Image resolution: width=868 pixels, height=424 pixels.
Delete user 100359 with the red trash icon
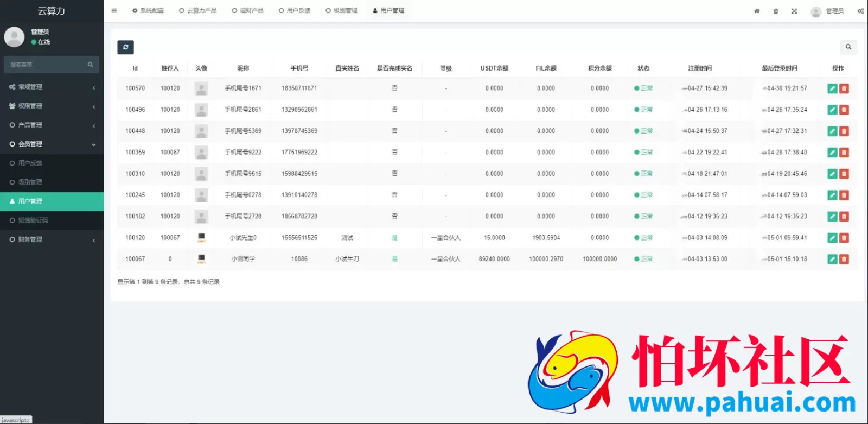[x=844, y=153]
